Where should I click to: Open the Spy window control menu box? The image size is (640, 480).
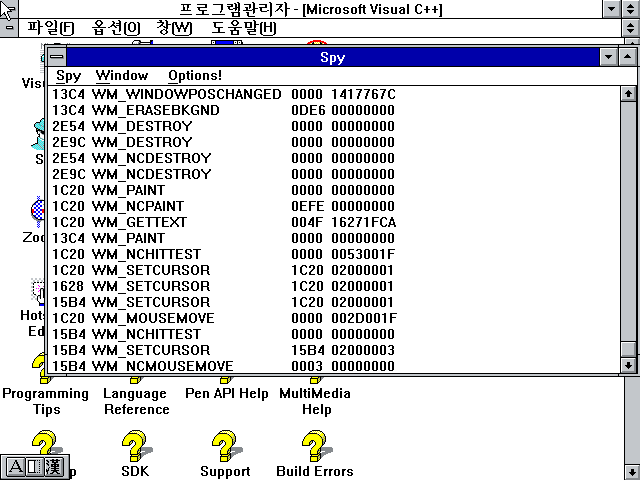(x=57, y=57)
